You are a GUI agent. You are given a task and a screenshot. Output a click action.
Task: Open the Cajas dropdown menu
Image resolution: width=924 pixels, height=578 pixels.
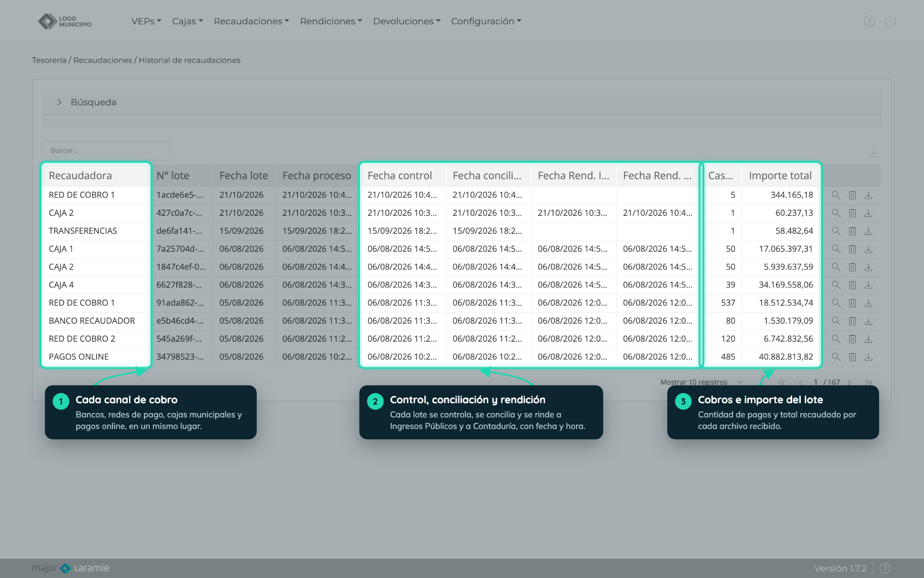click(x=187, y=21)
